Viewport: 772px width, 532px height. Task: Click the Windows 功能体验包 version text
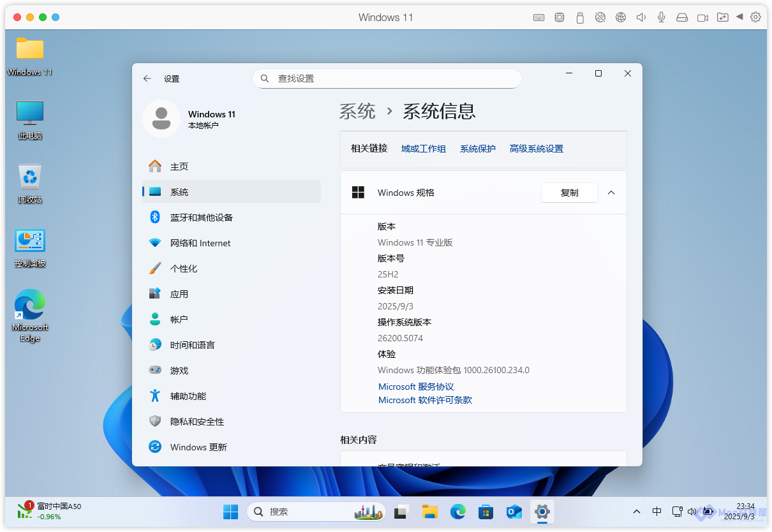[x=454, y=370]
